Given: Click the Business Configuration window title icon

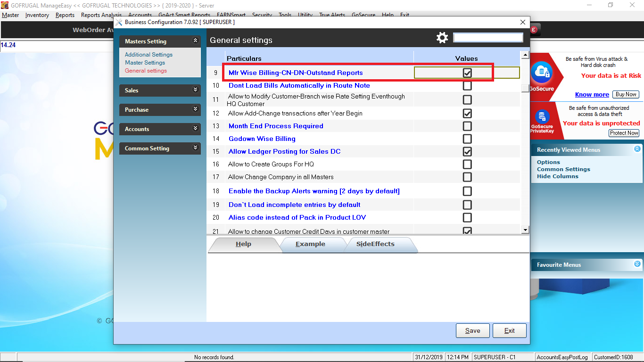Looking at the screenshot, I should [119, 22].
